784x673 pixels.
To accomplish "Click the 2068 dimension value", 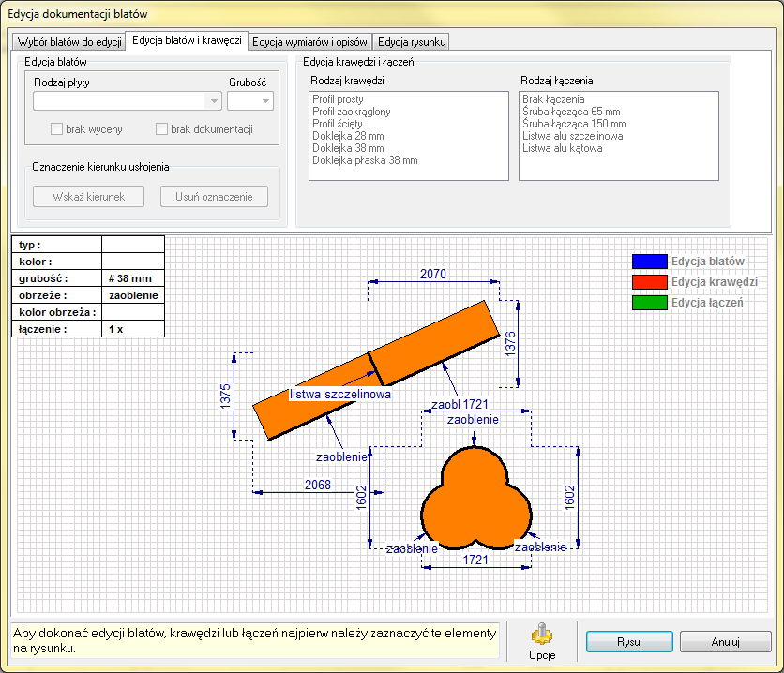I will [318, 485].
